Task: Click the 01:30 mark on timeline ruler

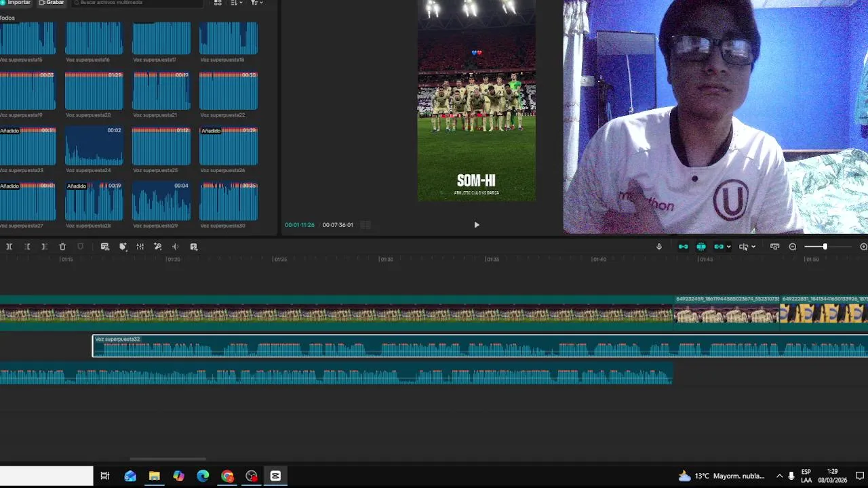Action: tap(386, 260)
